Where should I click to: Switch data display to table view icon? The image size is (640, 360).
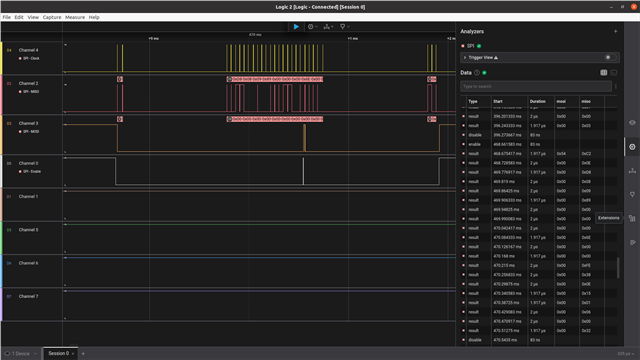[604, 73]
